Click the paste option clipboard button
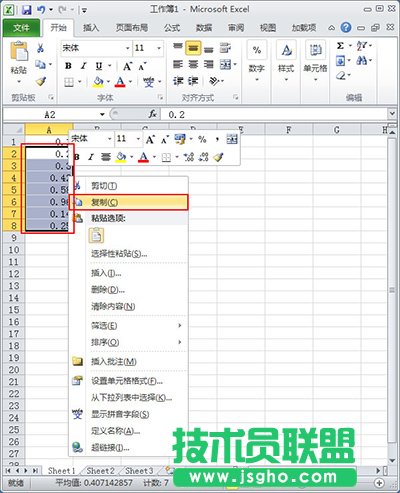 point(96,235)
